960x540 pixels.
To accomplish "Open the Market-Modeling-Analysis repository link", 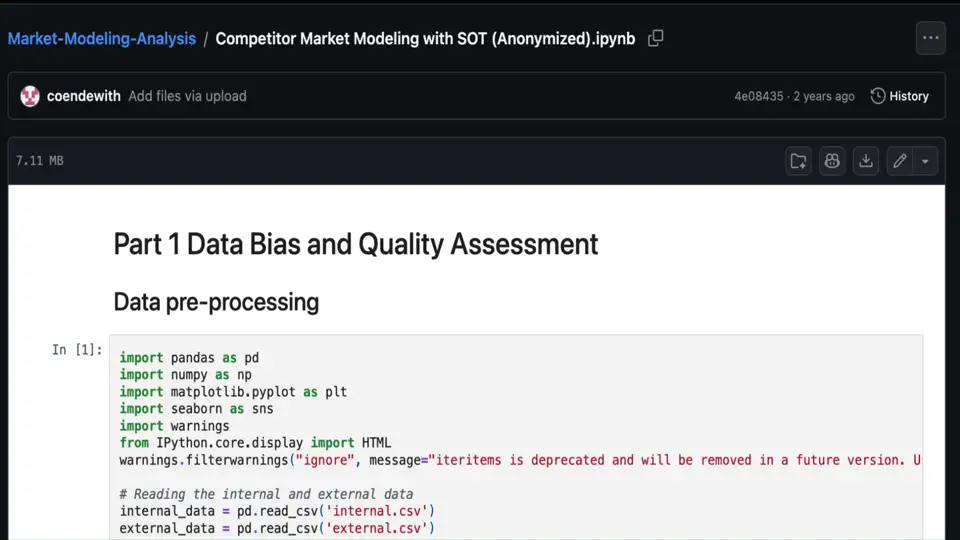I will (102, 39).
